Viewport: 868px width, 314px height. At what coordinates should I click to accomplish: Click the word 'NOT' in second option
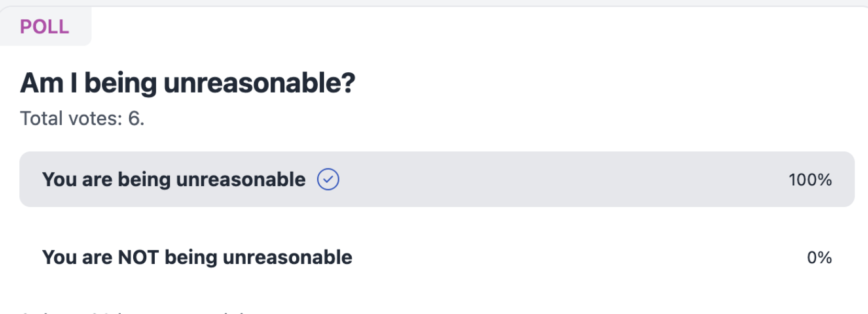[x=138, y=257]
